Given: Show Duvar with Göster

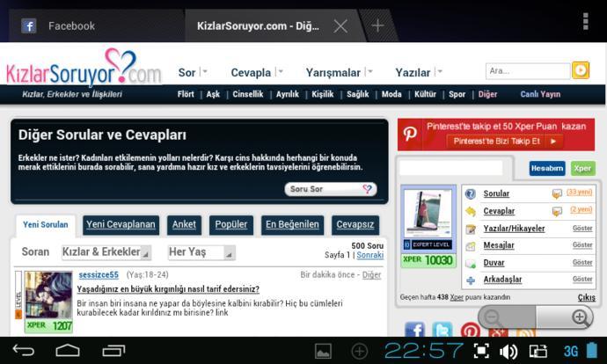Looking at the screenshot, I should click(582, 262).
